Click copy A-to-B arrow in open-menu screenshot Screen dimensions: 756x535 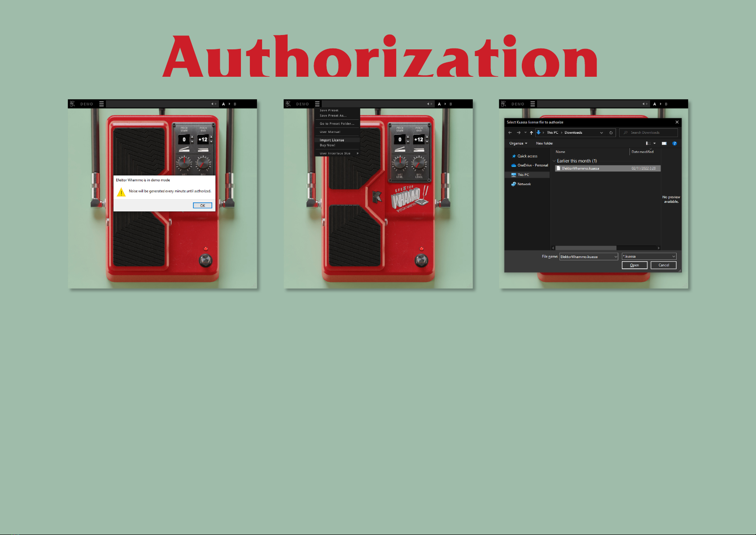445,104
